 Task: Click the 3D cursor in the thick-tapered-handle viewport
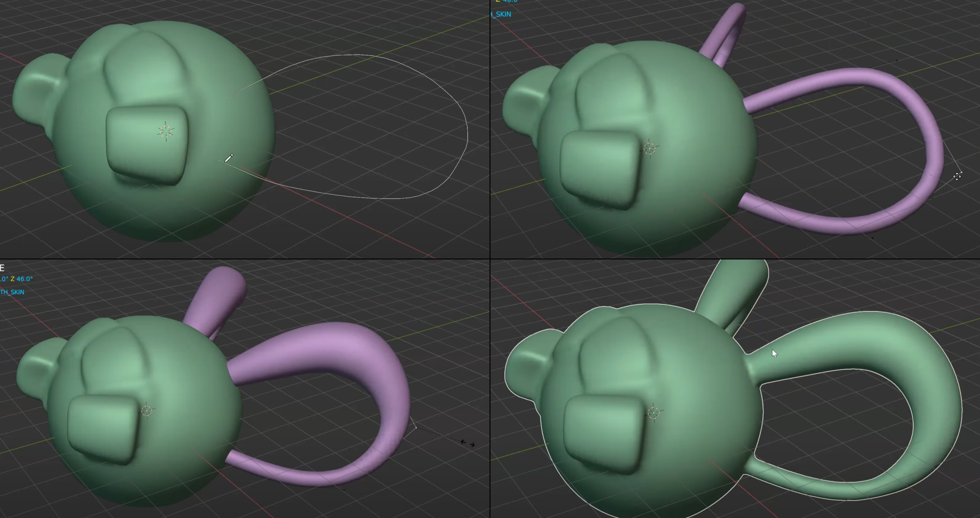click(147, 411)
